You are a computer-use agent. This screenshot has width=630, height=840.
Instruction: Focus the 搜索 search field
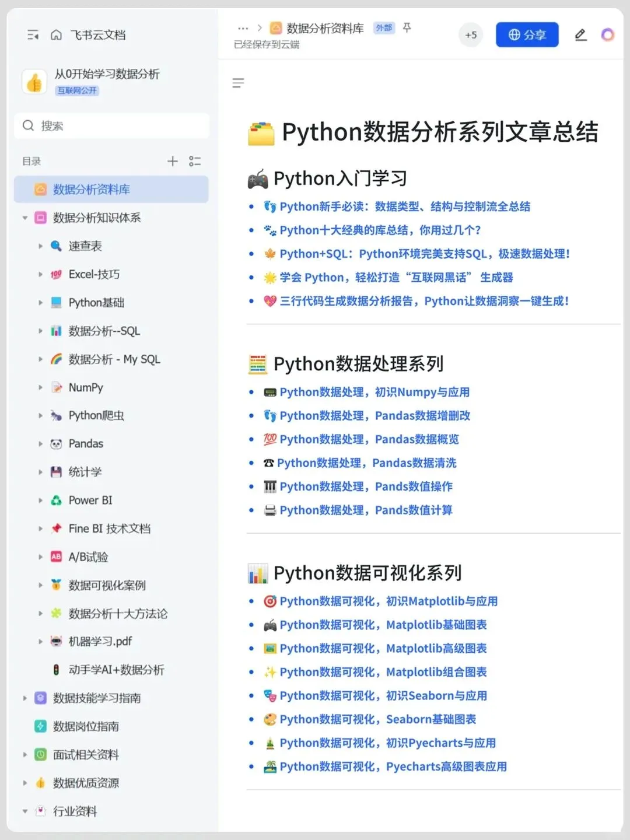pos(111,125)
